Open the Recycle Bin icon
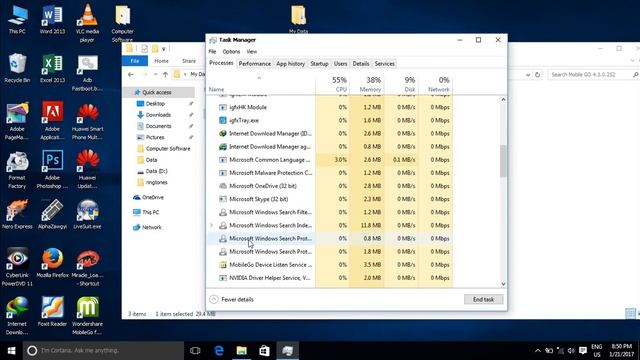This screenshot has height=360, width=640. pyautogui.click(x=17, y=68)
